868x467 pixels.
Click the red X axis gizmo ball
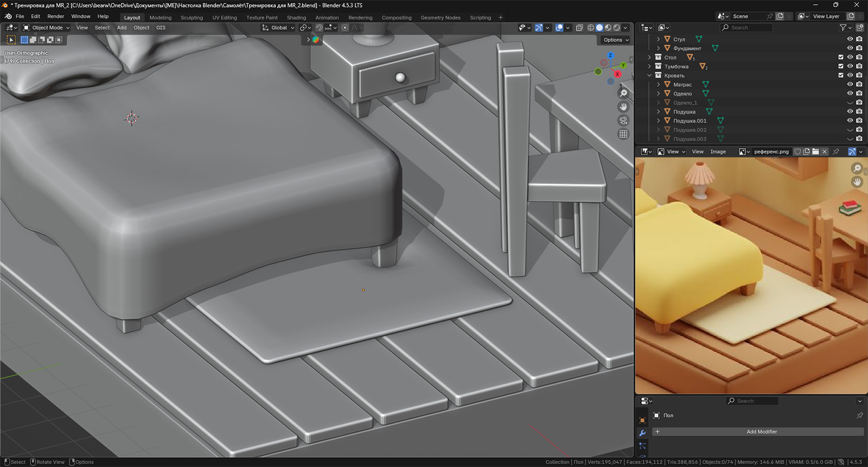[x=617, y=74]
